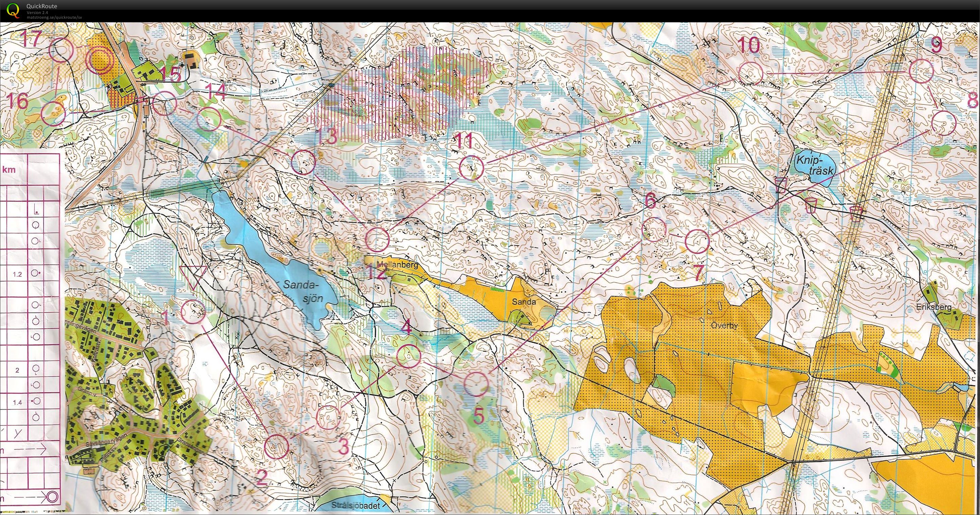
Task: Click control circle 5
Action: click(x=476, y=384)
